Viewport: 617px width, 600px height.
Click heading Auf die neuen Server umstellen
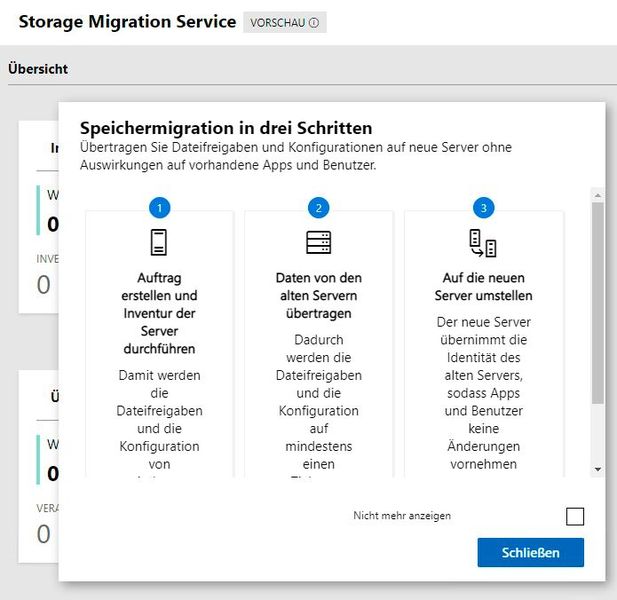tap(483, 286)
